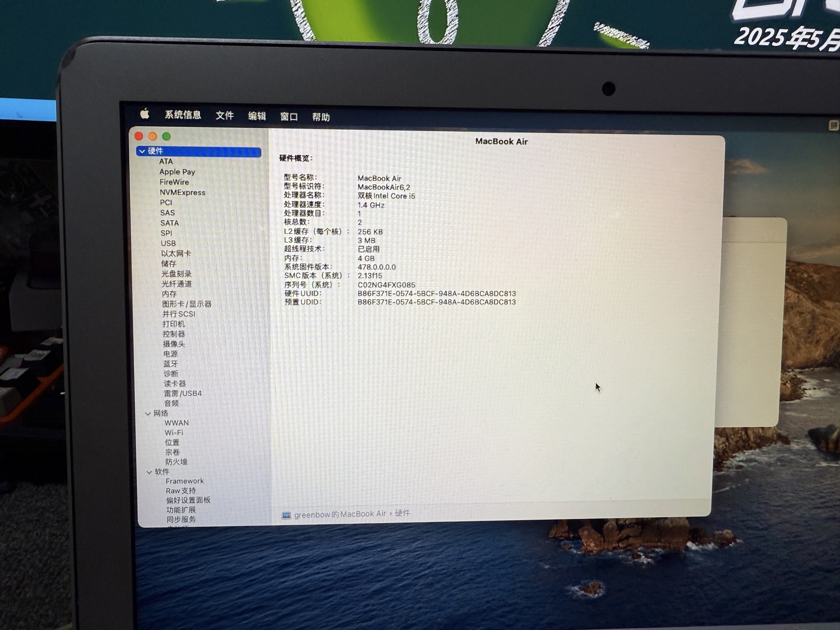The height and width of the screenshot is (630, 840).
Task: Select 光盘刻录 in the sidebar
Action: point(176,274)
